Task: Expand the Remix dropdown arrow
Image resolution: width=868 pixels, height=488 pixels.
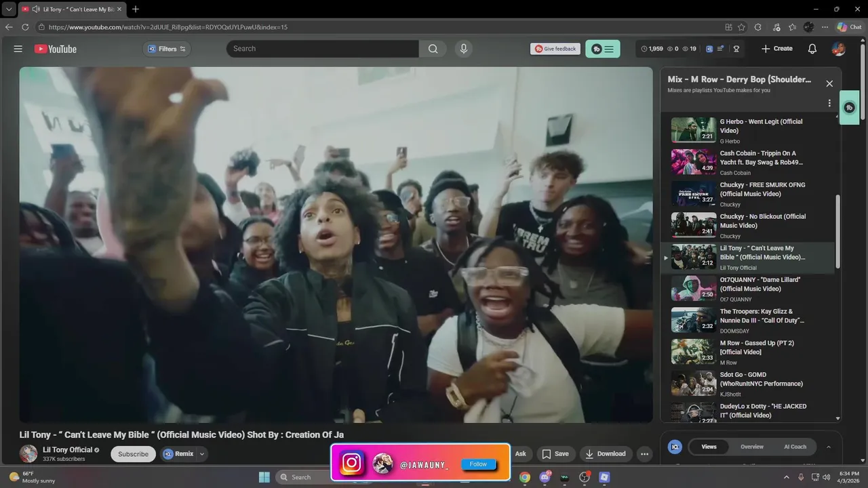Action: point(202,454)
